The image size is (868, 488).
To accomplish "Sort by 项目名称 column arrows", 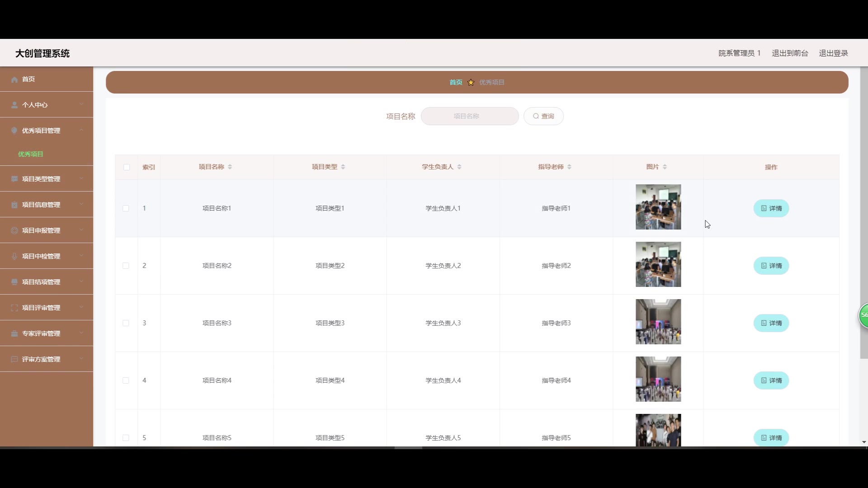I will coord(230,167).
